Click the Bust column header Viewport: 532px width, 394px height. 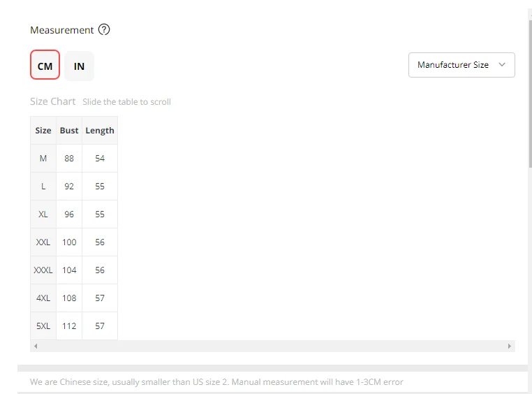tap(69, 131)
